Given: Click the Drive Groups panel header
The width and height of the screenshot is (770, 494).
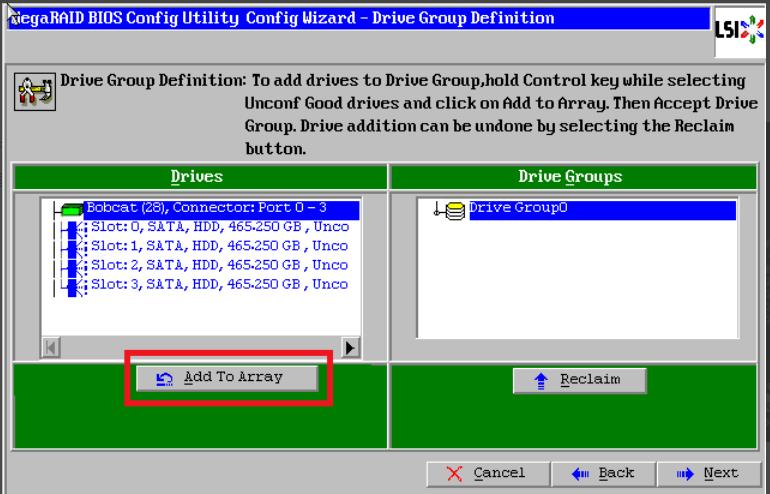Looking at the screenshot, I should pos(573,177).
